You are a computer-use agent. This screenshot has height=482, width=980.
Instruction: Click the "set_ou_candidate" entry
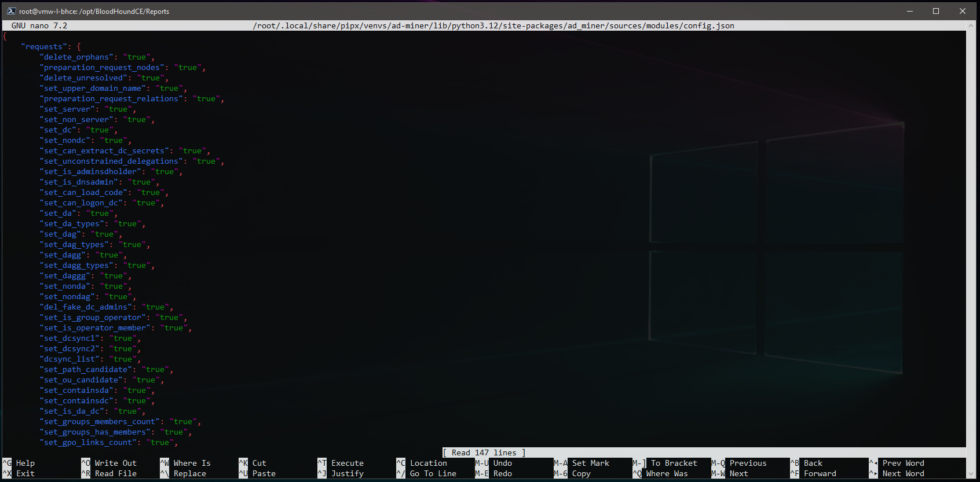[102, 380]
